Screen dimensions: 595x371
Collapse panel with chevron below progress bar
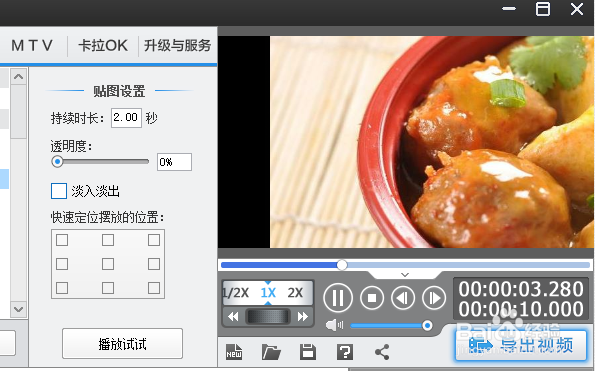tap(405, 274)
